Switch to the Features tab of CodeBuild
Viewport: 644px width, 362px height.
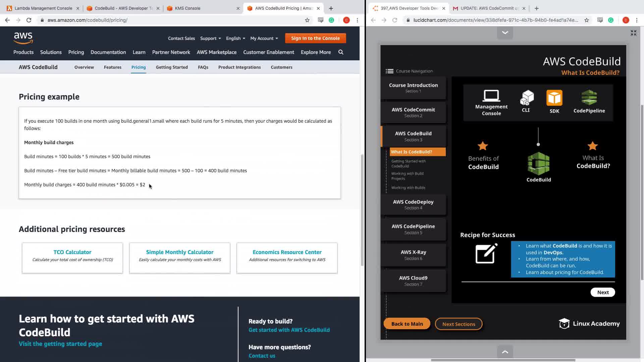point(112,67)
